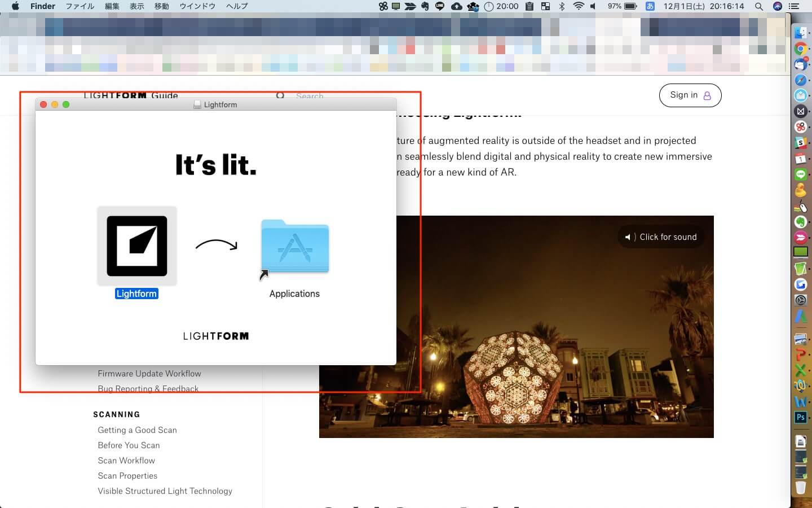
Task: Click the date and time display
Action: point(704,6)
